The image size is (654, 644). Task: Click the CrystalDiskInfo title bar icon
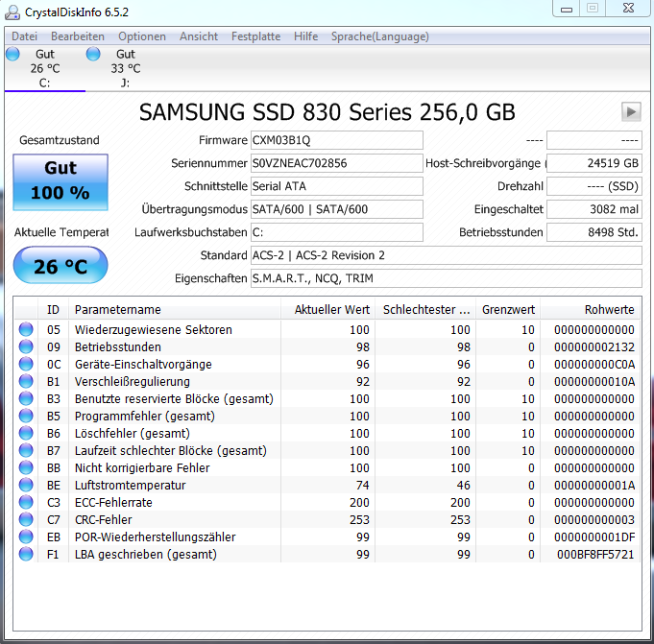12,12
